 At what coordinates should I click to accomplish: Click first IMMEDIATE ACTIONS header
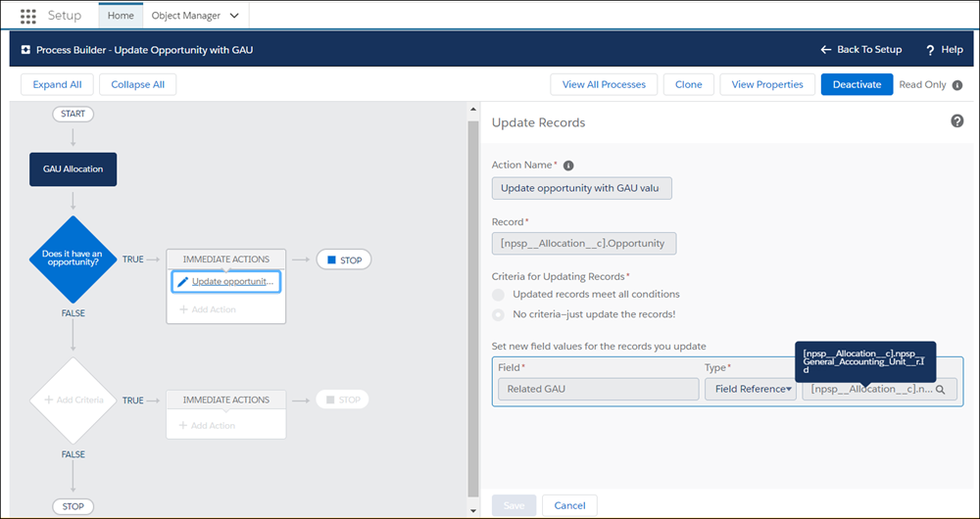click(226, 259)
